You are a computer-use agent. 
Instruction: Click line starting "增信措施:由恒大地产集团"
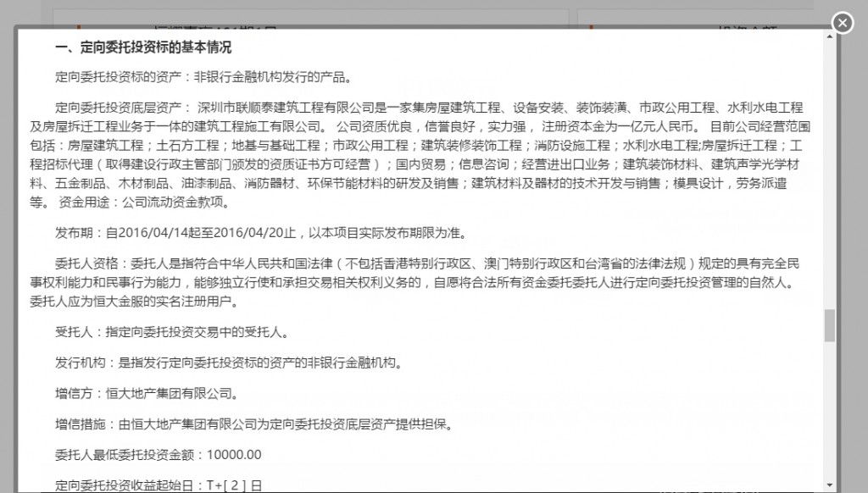254,425
